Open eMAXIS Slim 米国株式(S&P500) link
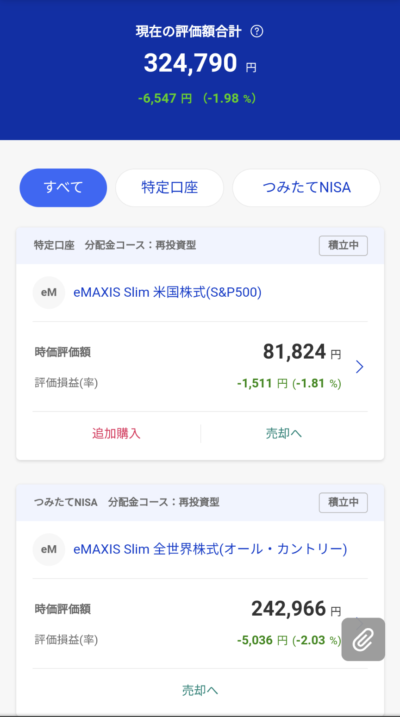Image resolution: width=400 pixels, height=717 pixels. [167, 293]
